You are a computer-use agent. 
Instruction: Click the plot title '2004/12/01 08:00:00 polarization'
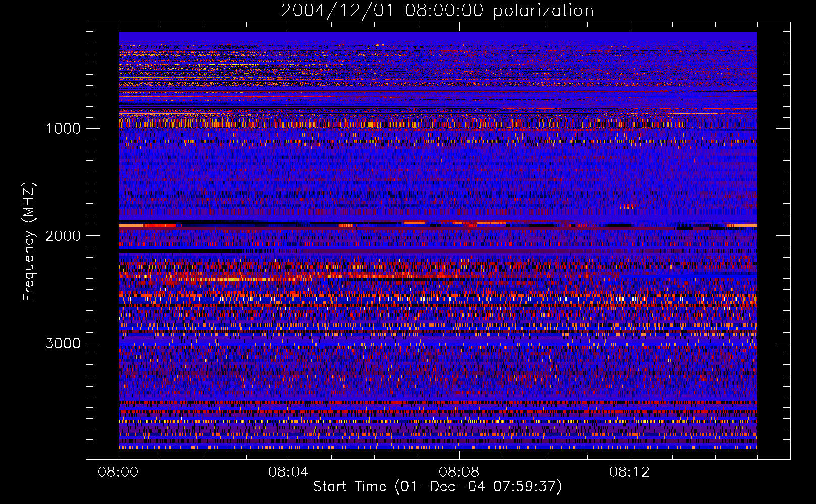[x=437, y=11]
